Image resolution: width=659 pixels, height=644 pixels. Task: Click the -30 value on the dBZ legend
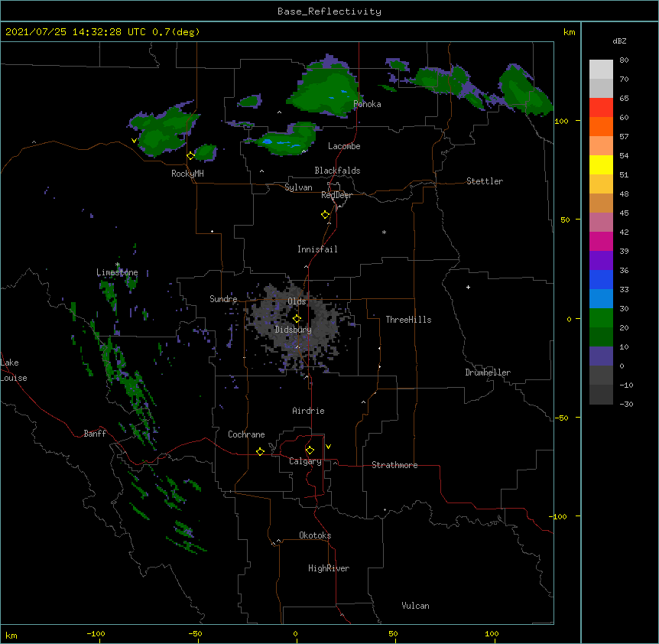coord(626,405)
